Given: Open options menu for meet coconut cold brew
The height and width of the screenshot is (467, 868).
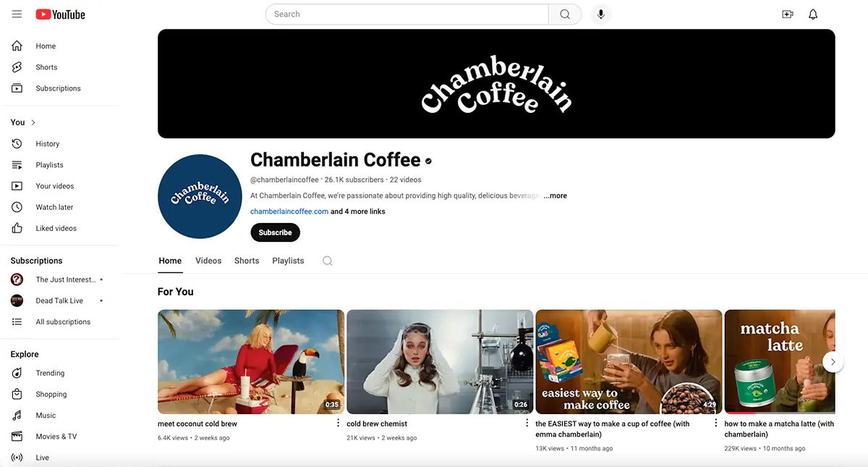Looking at the screenshot, I should click(x=338, y=424).
